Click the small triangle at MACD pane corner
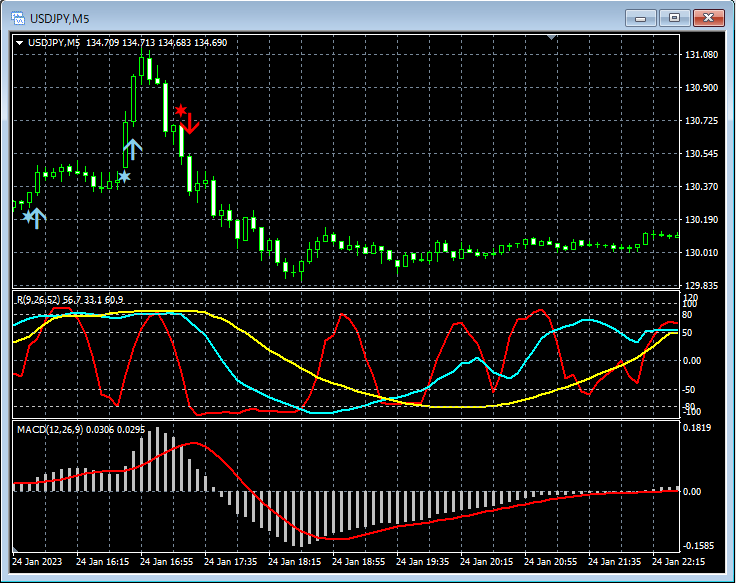737x583 pixels. (16, 549)
